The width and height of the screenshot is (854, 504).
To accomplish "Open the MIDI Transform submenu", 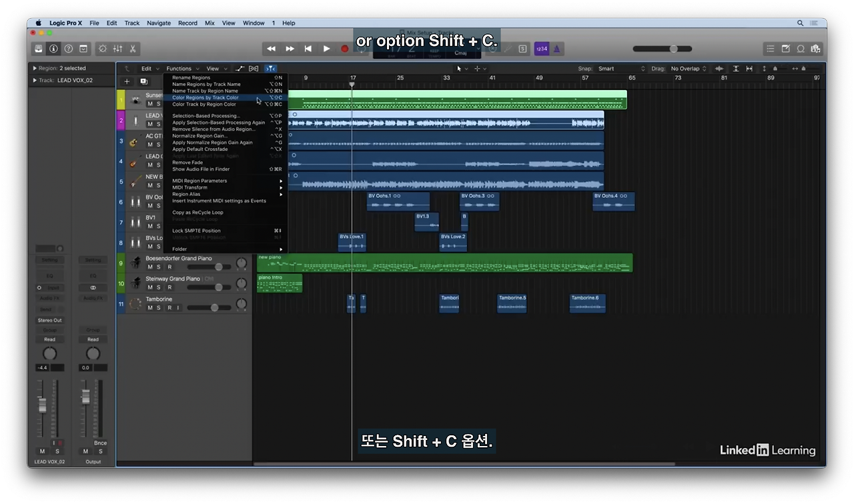I will pyautogui.click(x=227, y=187).
